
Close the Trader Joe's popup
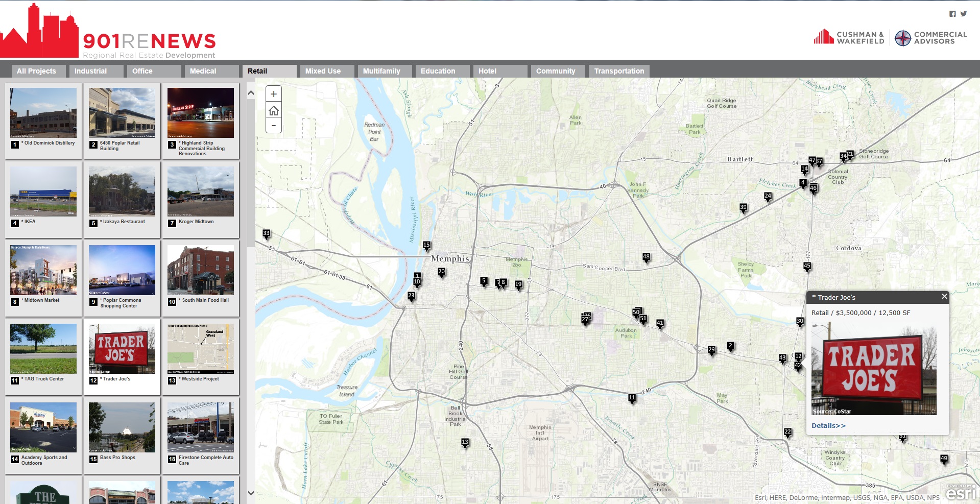click(944, 296)
